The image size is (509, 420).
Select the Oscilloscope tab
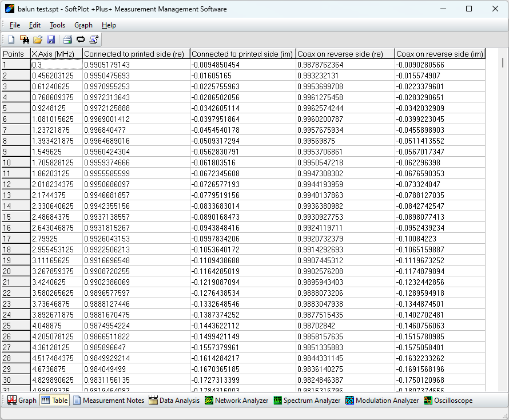(448, 401)
